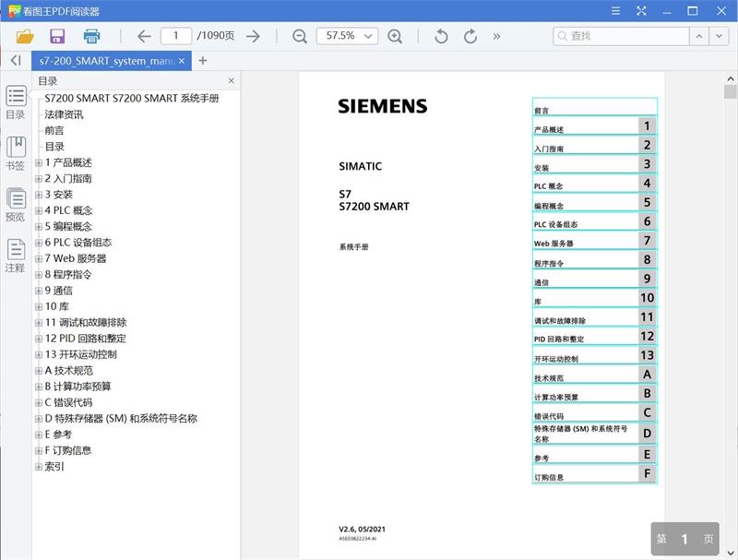Open the 书签 bookmarks panel
The image size is (738, 560).
click(x=16, y=153)
